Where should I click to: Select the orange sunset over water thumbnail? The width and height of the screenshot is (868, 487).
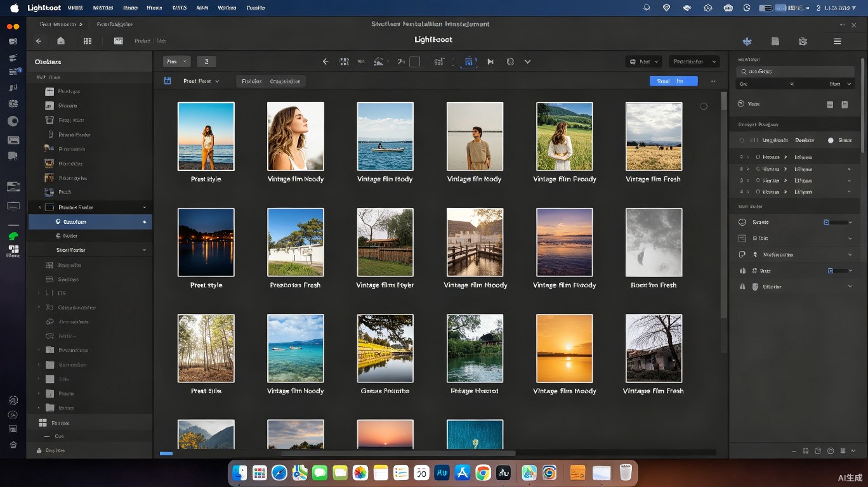pyautogui.click(x=565, y=348)
